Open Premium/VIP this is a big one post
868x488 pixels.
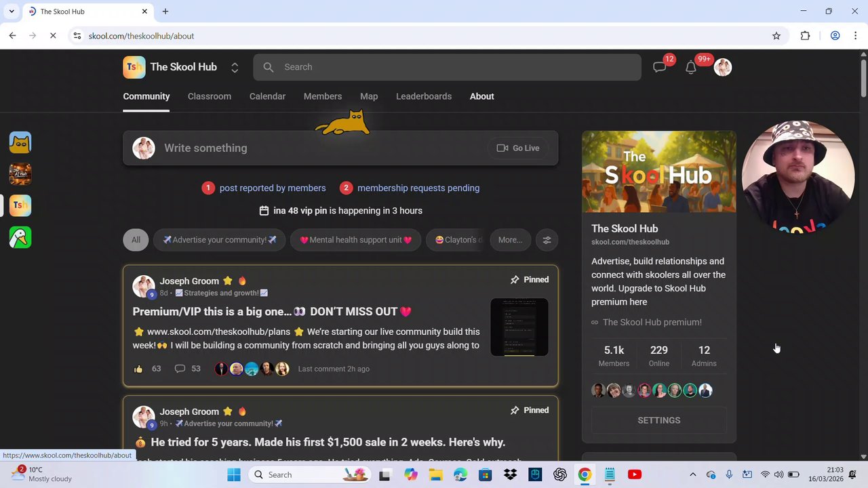(x=272, y=312)
